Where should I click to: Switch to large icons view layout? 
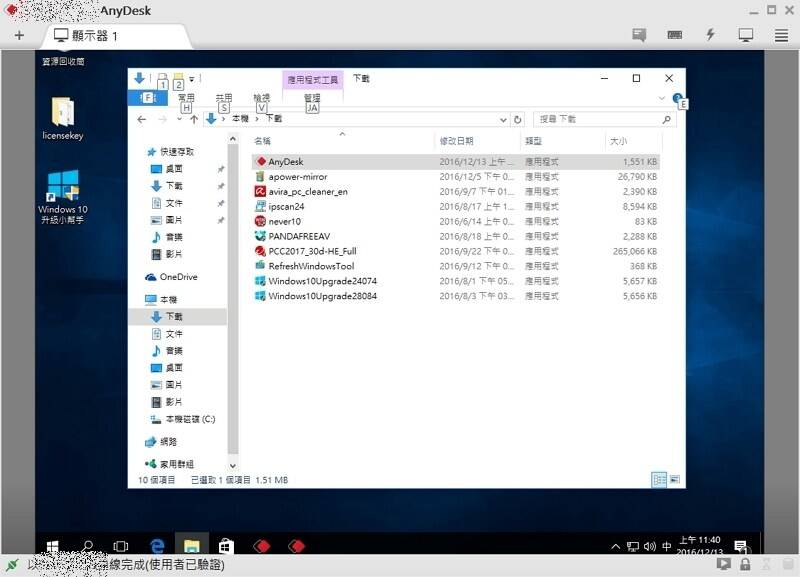674,480
